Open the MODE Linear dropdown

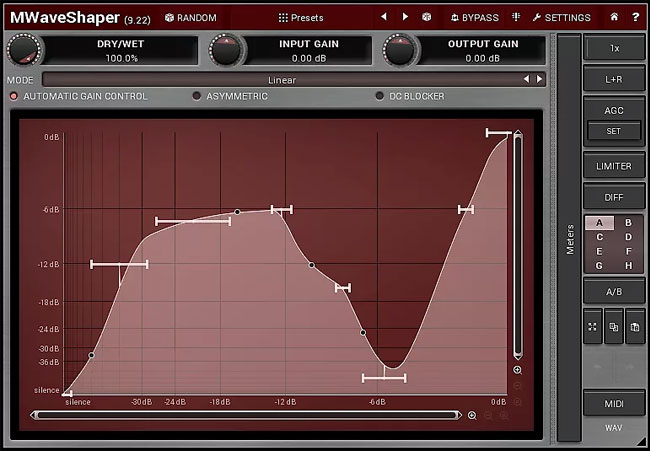point(282,80)
